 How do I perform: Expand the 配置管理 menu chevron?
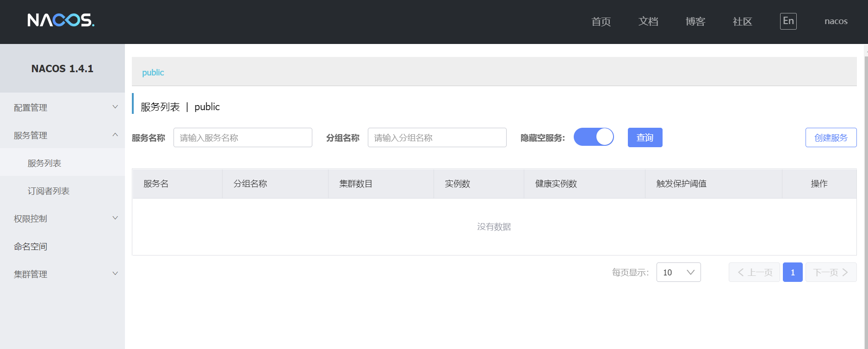coord(115,107)
